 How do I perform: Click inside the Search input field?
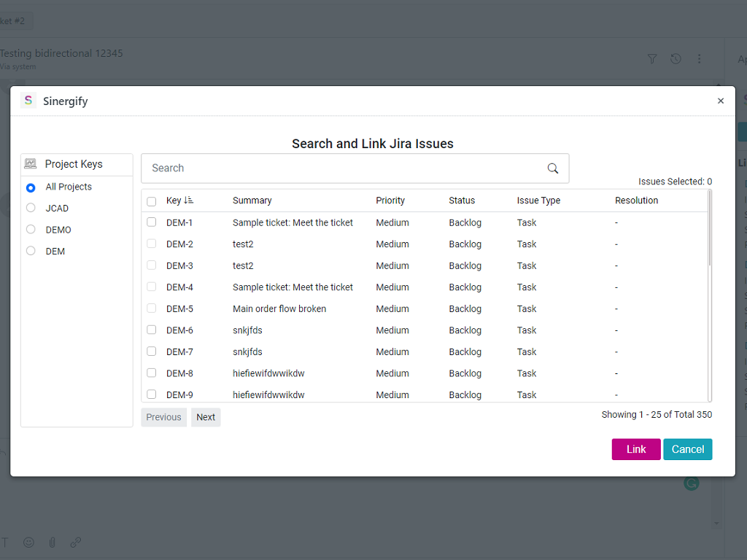tap(343, 168)
